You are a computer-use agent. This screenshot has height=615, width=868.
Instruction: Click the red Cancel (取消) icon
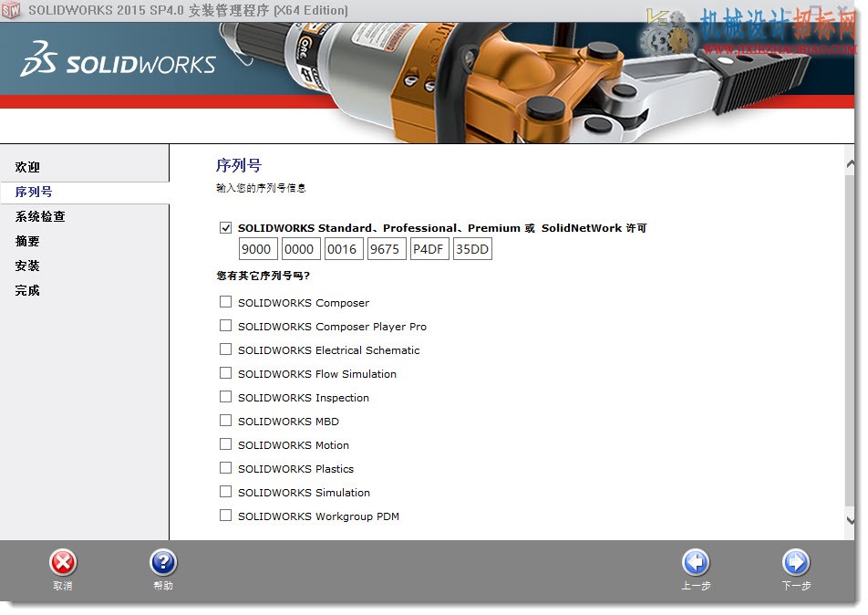coord(63,563)
